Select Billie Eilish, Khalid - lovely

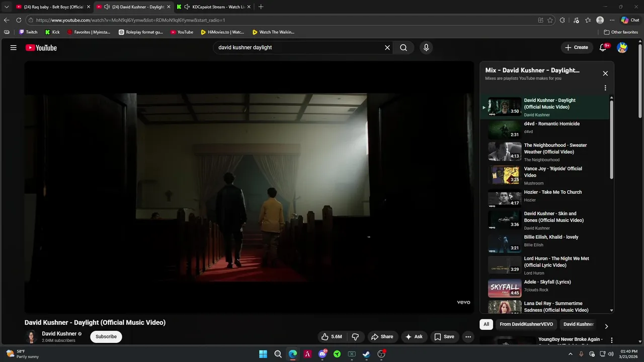click(544, 243)
